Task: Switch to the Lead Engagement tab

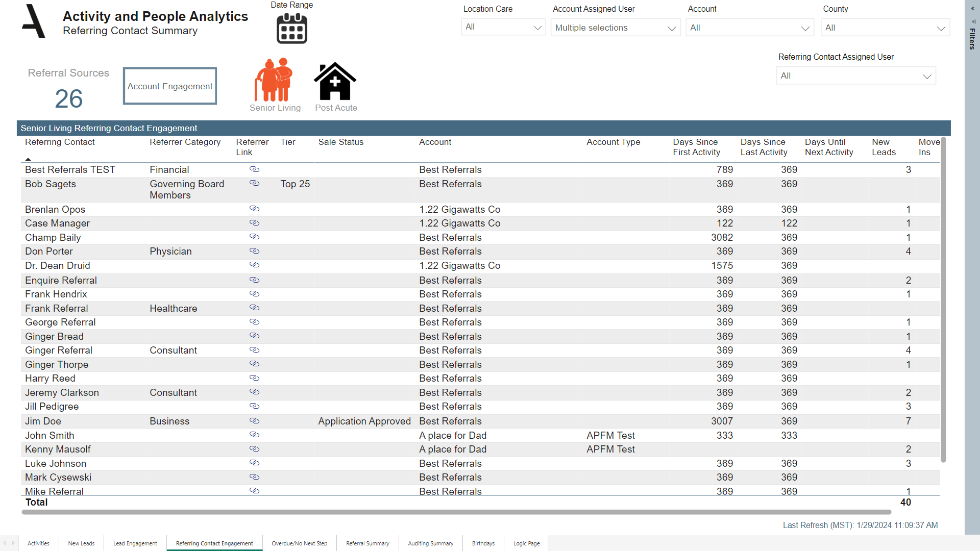Action: (x=135, y=543)
